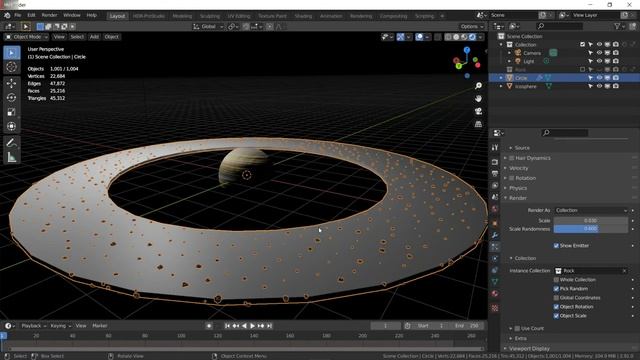
Task: Open the Output properties tab icon
Action: pos(495,173)
